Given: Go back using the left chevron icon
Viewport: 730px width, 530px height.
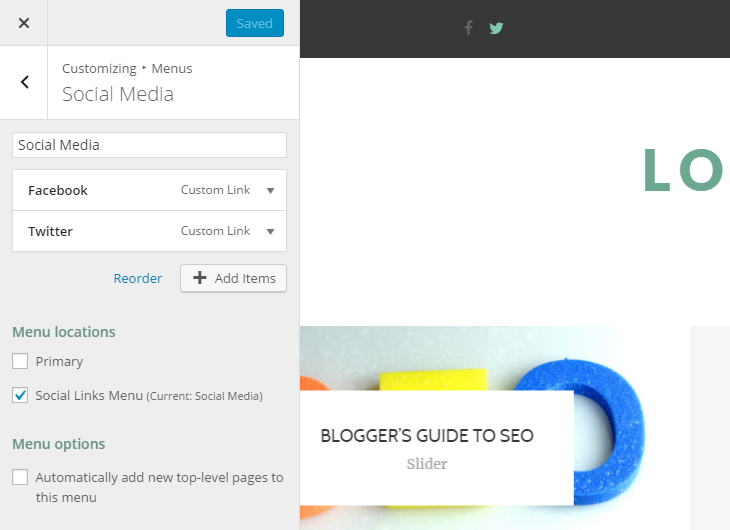Looking at the screenshot, I should pyautogui.click(x=25, y=82).
